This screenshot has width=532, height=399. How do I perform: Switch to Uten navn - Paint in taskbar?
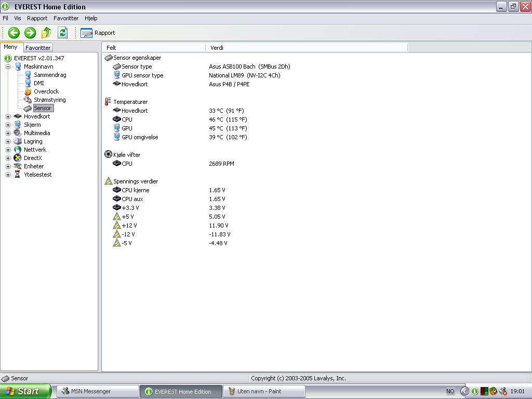pyautogui.click(x=264, y=391)
